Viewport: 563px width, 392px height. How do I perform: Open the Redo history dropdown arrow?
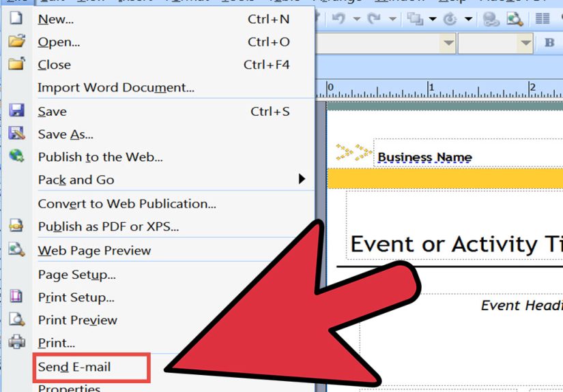[x=393, y=18]
